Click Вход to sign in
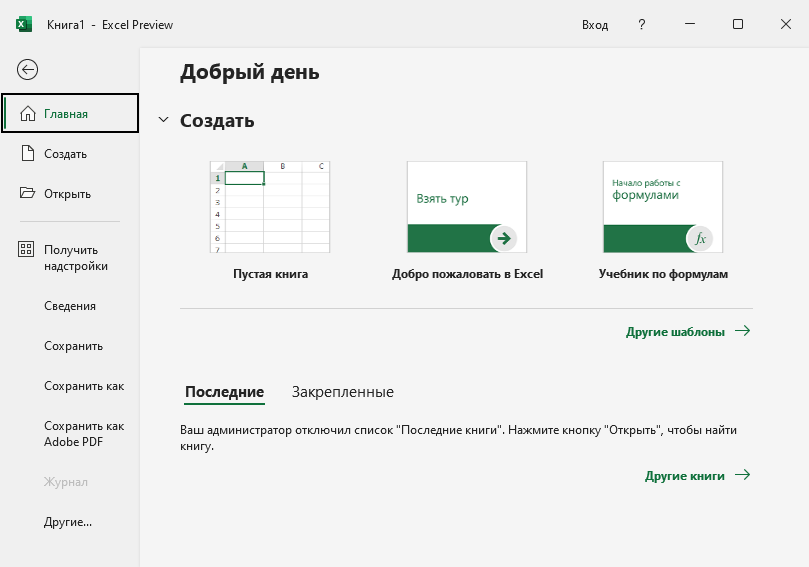 (595, 25)
